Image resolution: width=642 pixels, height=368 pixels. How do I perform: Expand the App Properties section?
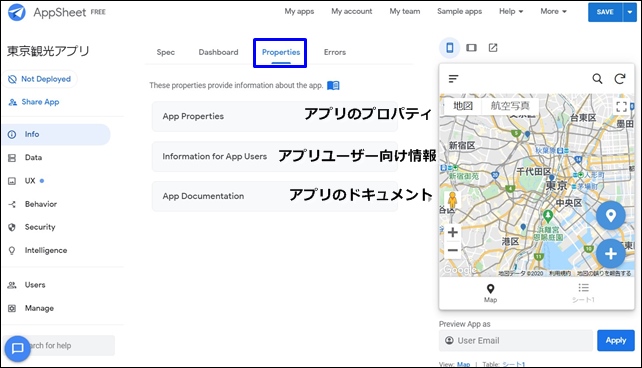pyautogui.click(x=275, y=116)
